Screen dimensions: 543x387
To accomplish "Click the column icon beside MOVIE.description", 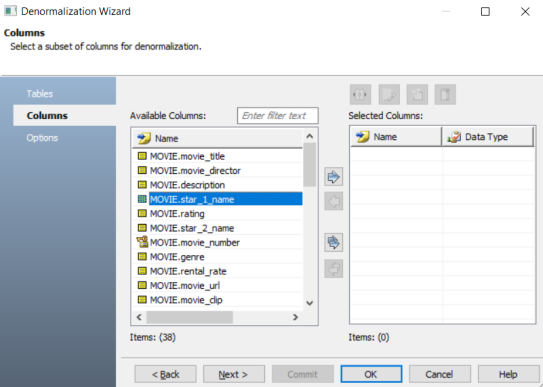I will point(142,184).
